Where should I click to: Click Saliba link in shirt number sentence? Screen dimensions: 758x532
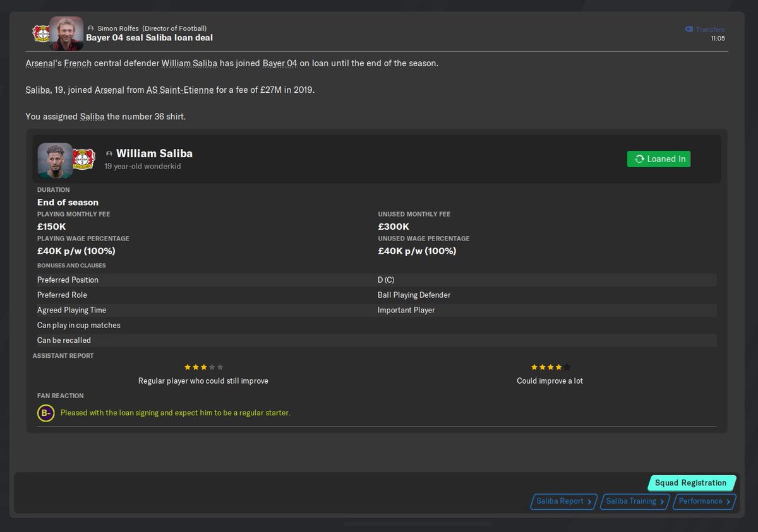click(93, 117)
